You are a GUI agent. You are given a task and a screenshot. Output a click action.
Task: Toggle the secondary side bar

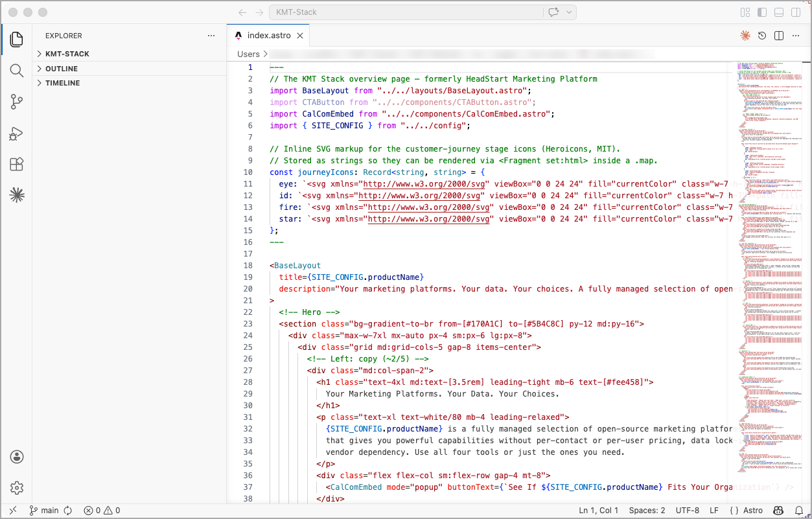click(x=796, y=12)
